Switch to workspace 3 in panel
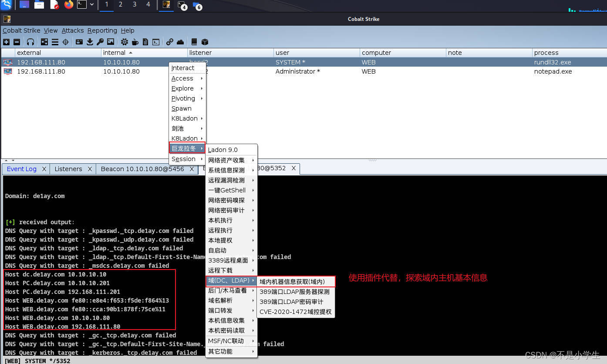This screenshot has width=607, height=364. tap(135, 4)
